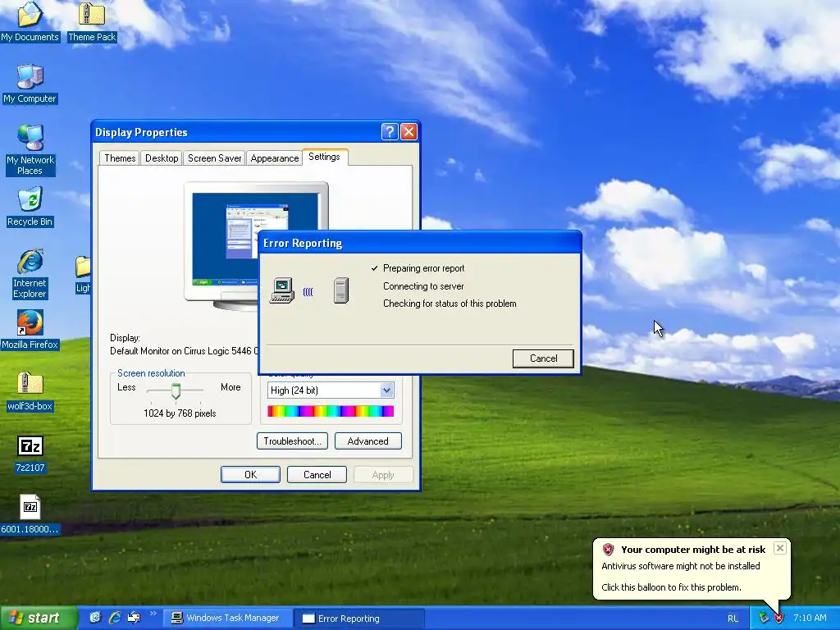The width and height of the screenshot is (840, 630).
Task: Click 'Checking for status of this problem' text
Action: 450,304
